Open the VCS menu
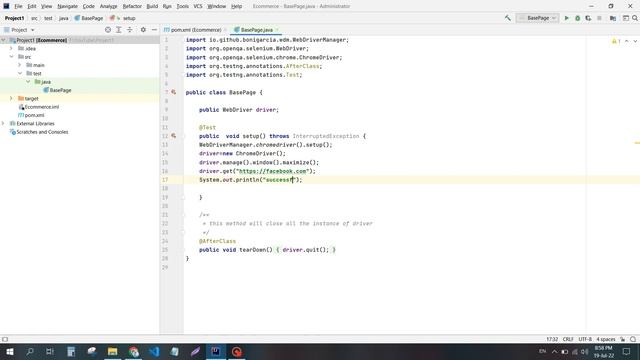This screenshot has width=640, height=360. click(198, 6)
